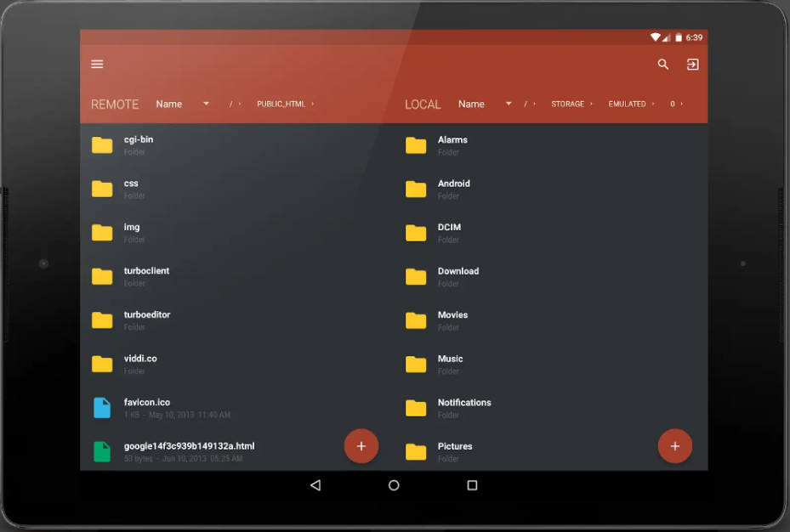Tap the remote pane add button
Image resolution: width=790 pixels, height=532 pixels.
click(361, 446)
